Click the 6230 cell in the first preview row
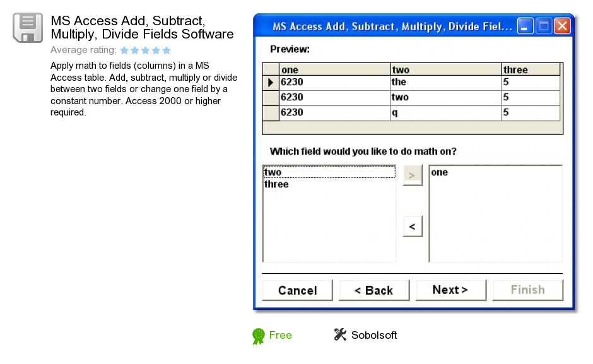 point(334,83)
